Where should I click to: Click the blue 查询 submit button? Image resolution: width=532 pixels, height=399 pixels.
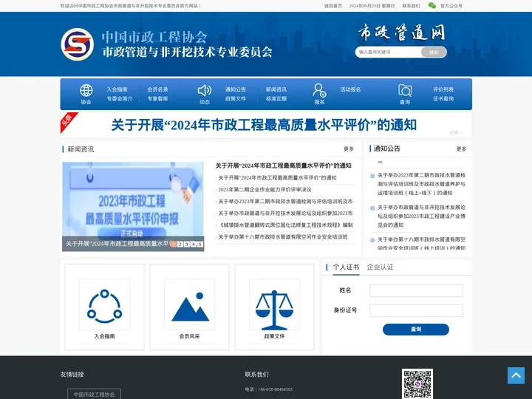point(416,329)
